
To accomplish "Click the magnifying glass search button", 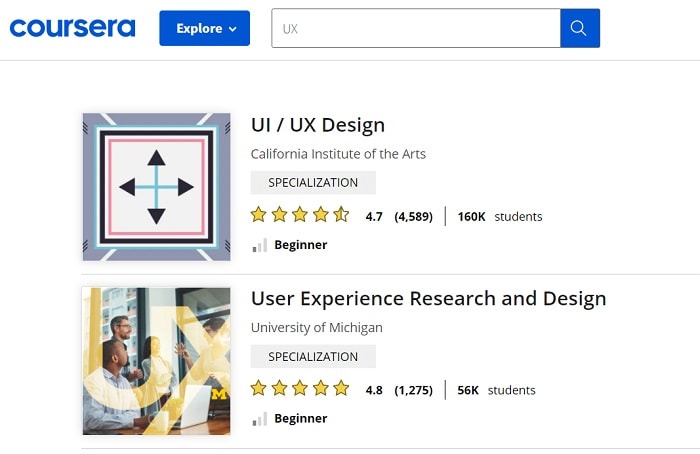I will (x=580, y=28).
